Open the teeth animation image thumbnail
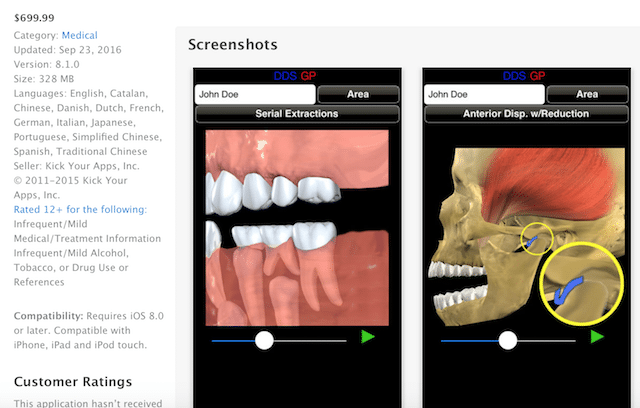640x408 pixels. [x=297, y=228]
